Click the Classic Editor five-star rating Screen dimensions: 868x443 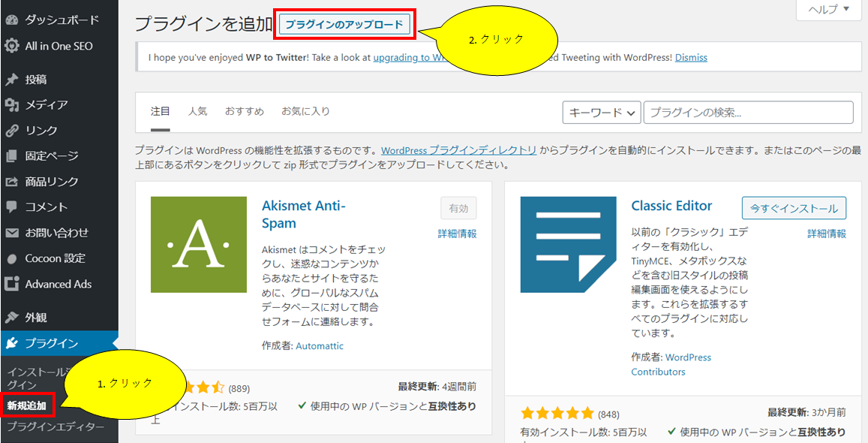[557, 414]
